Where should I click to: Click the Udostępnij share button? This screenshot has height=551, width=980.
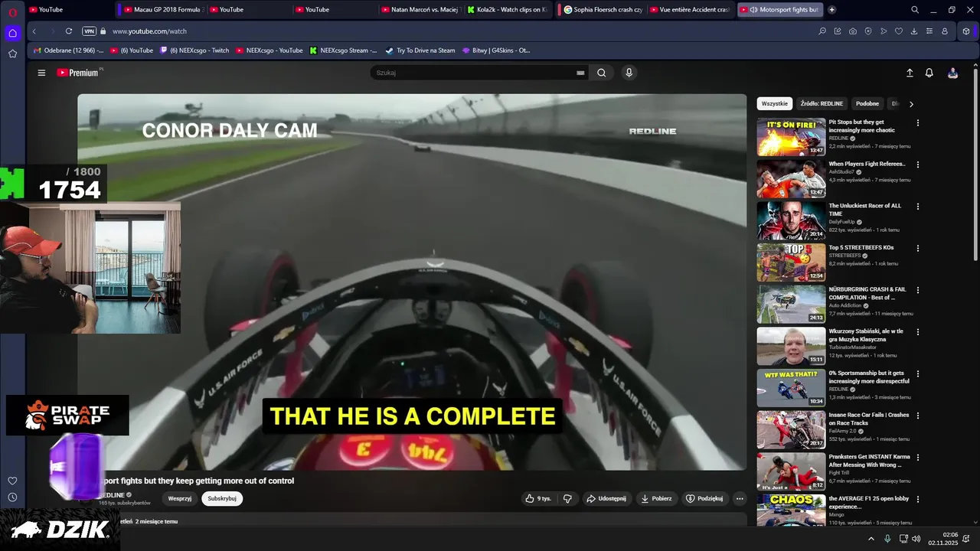(606, 498)
